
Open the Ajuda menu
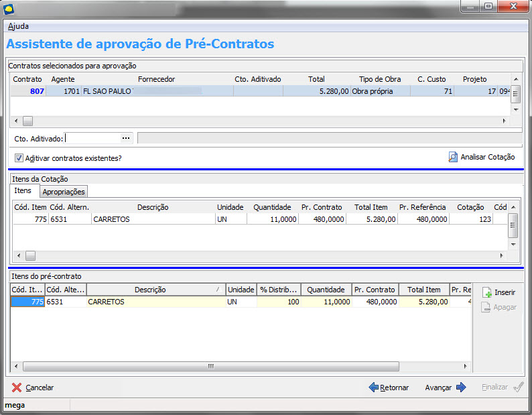[x=18, y=26]
